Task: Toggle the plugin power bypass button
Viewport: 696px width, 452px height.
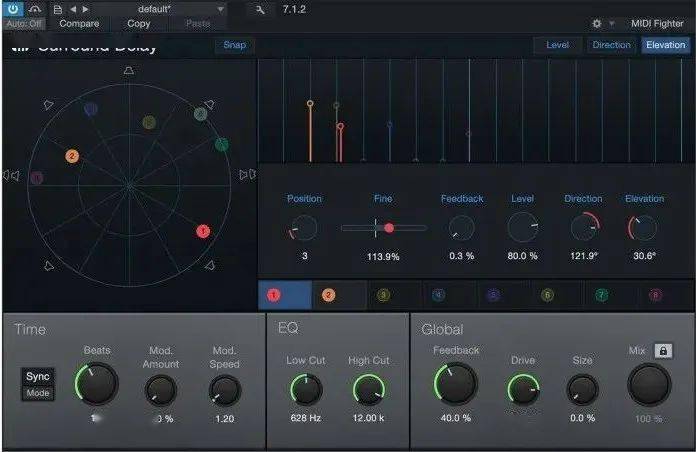Action: (14, 8)
